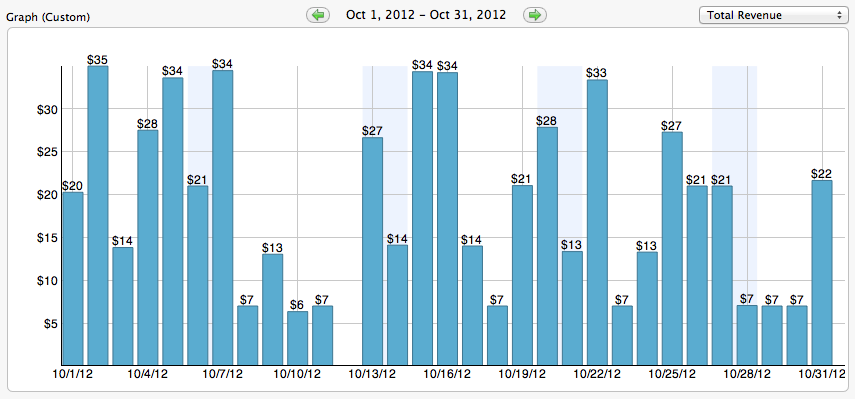Click the date range Oct 1, 2012 – Oct 31, 2012
Screen dimensions: 855x399
426,15
